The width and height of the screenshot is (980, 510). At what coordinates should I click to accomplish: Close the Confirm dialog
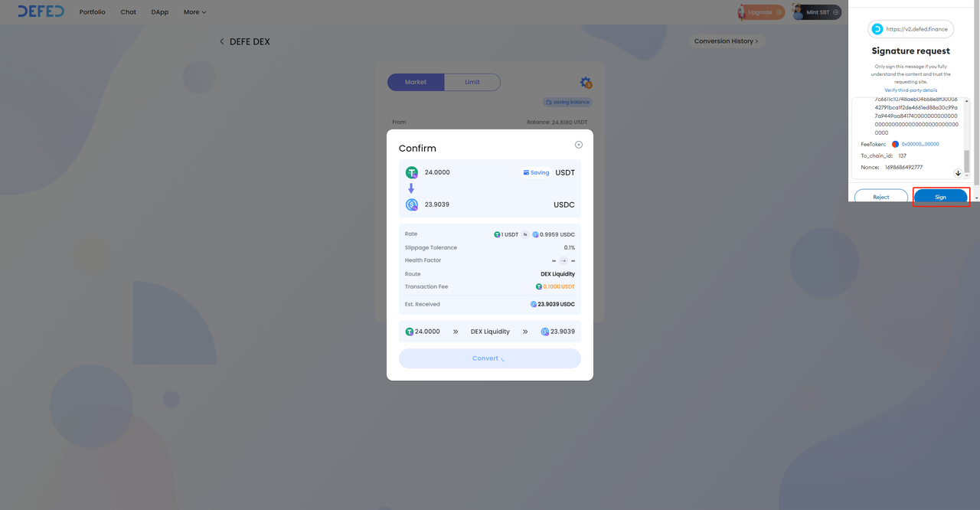click(x=579, y=145)
